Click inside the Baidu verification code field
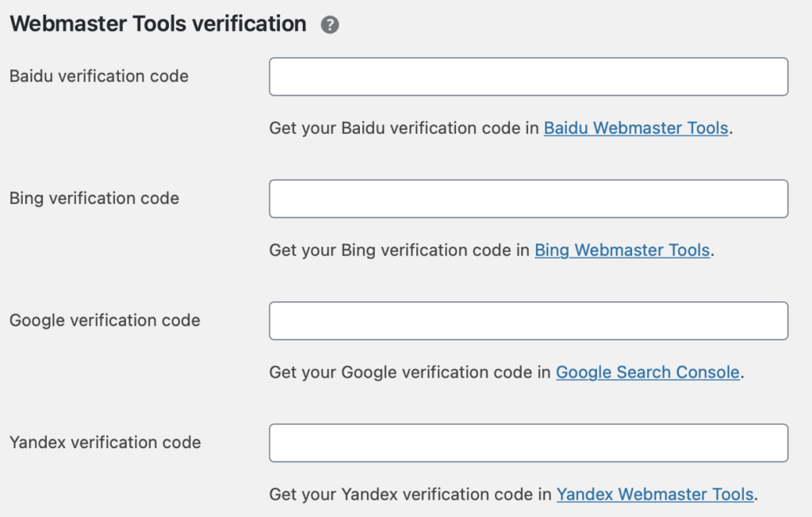This screenshot has width=812, height=517. pos(528,76)
